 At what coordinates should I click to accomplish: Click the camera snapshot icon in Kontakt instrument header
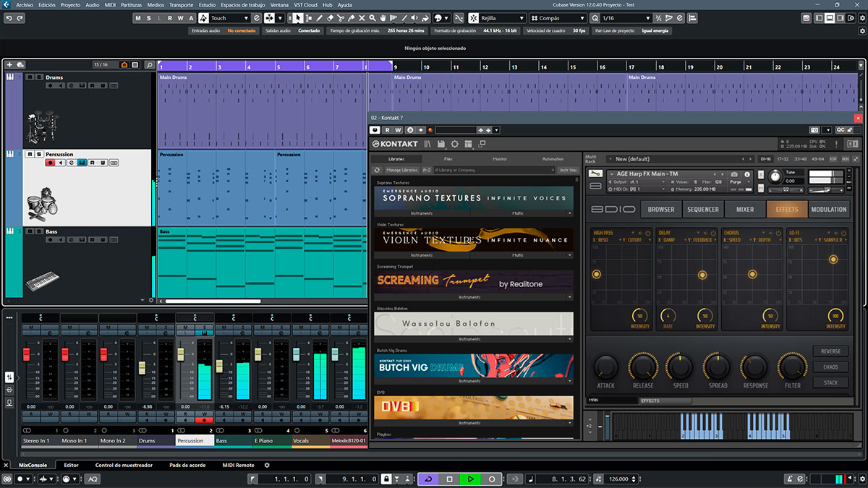click(734, 174)
